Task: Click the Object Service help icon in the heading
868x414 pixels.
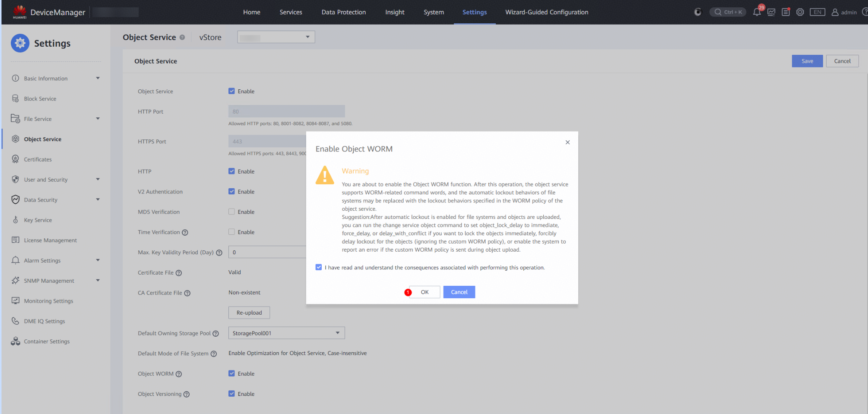Action: pyautogui.click(x=182, y=37)
